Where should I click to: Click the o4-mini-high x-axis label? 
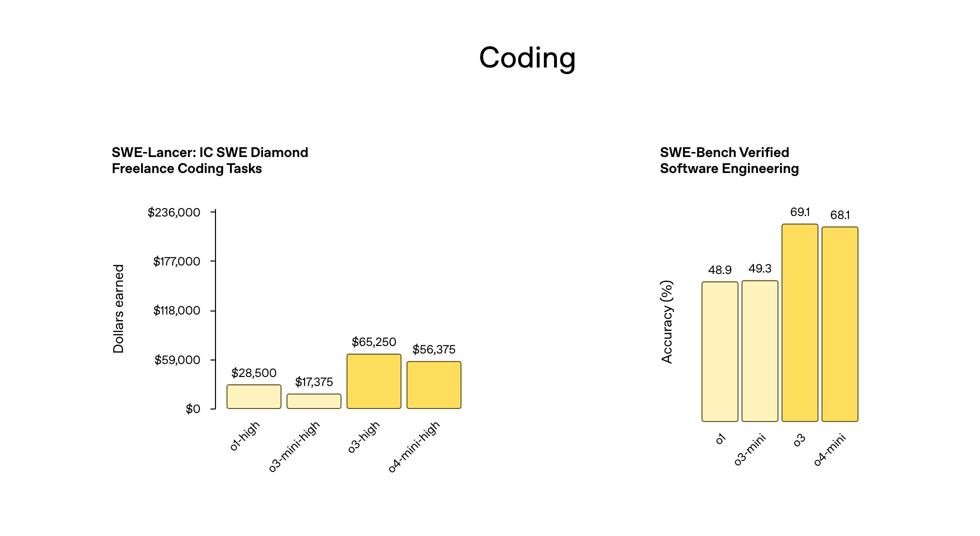point(414,447)
